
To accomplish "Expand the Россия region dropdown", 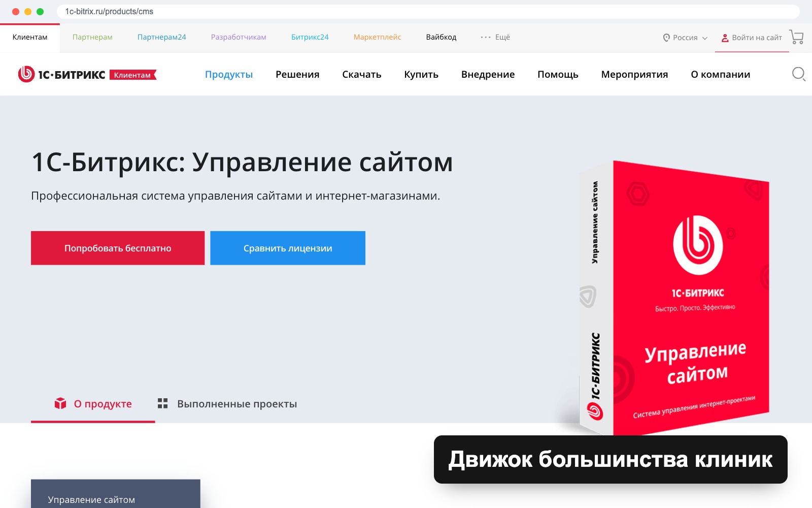I will (x=685, y=38).
